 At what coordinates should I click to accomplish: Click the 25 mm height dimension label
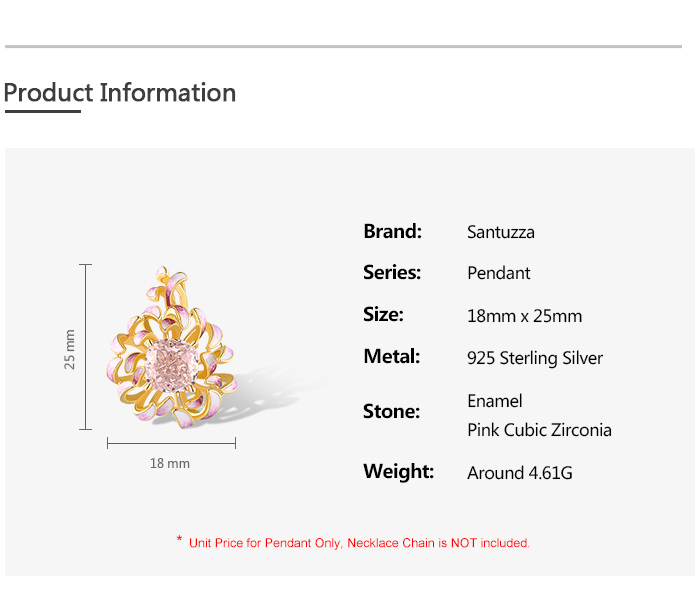(70, 349)
